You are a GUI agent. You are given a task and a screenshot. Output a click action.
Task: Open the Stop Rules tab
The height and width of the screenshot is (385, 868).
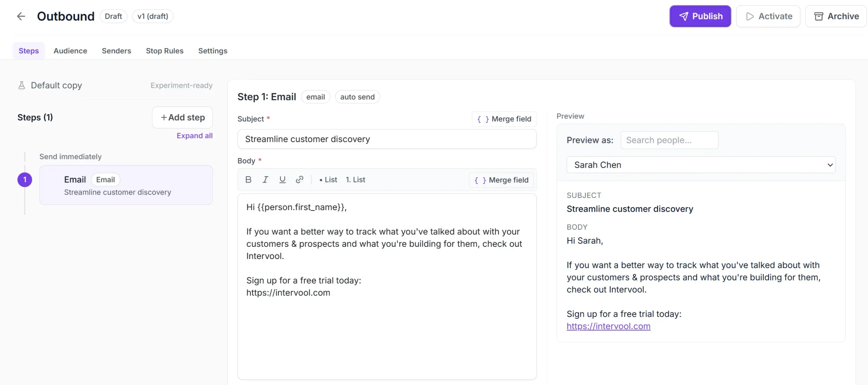(x=165, y=51)
